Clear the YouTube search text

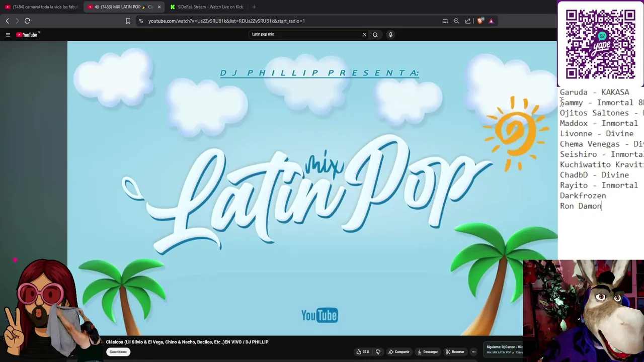364,35
